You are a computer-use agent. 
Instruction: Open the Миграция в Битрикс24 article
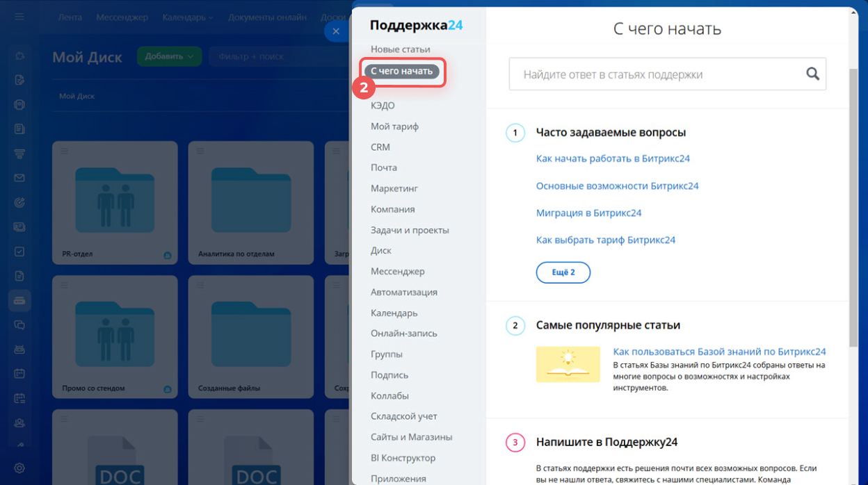[x=589, y=213]
